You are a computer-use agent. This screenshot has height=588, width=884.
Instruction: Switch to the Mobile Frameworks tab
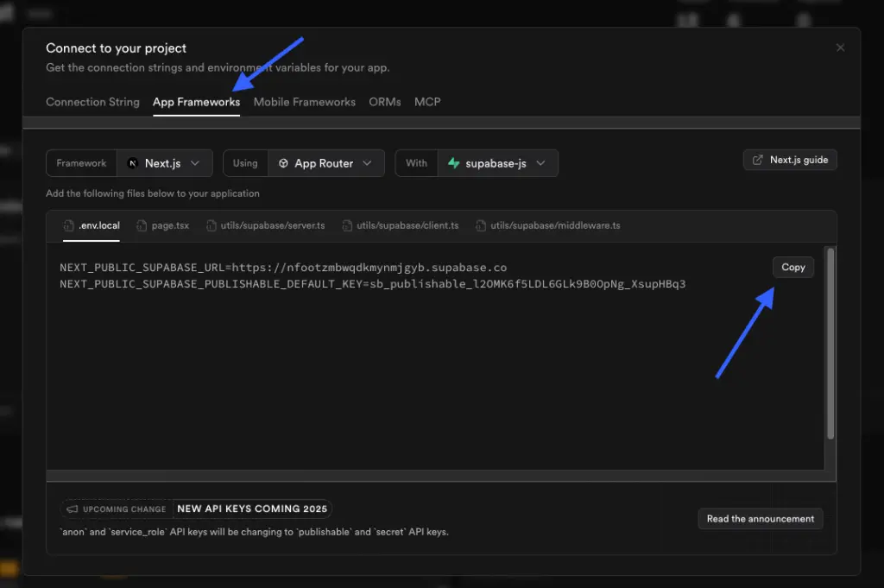(x=304, y=102)
